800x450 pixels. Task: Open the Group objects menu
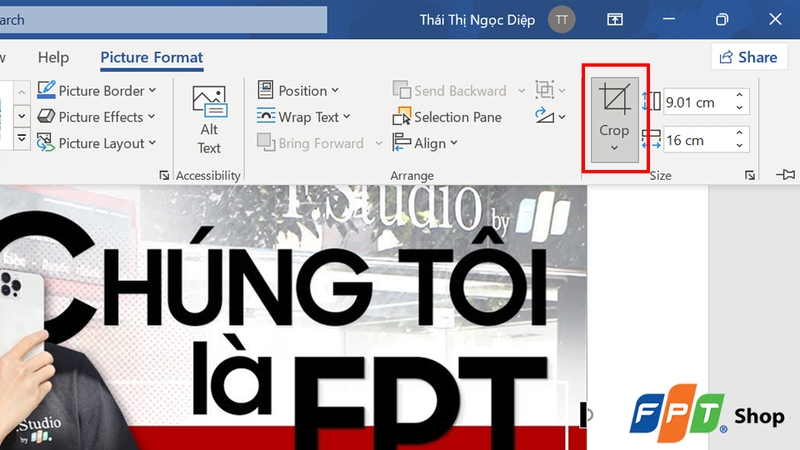tap(551, 90)
